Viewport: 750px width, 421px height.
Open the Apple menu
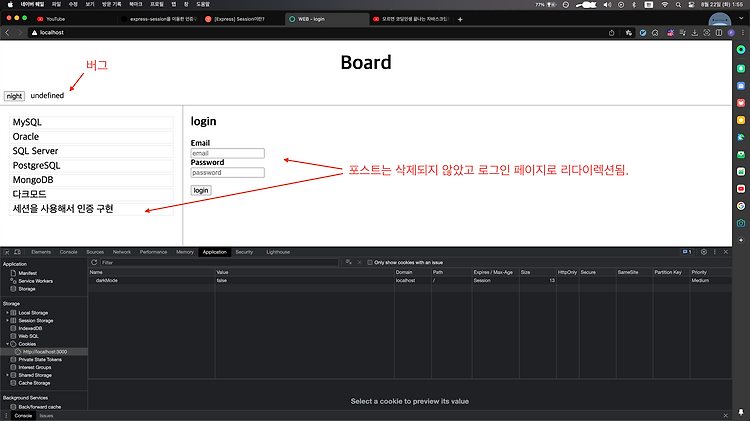10,4
